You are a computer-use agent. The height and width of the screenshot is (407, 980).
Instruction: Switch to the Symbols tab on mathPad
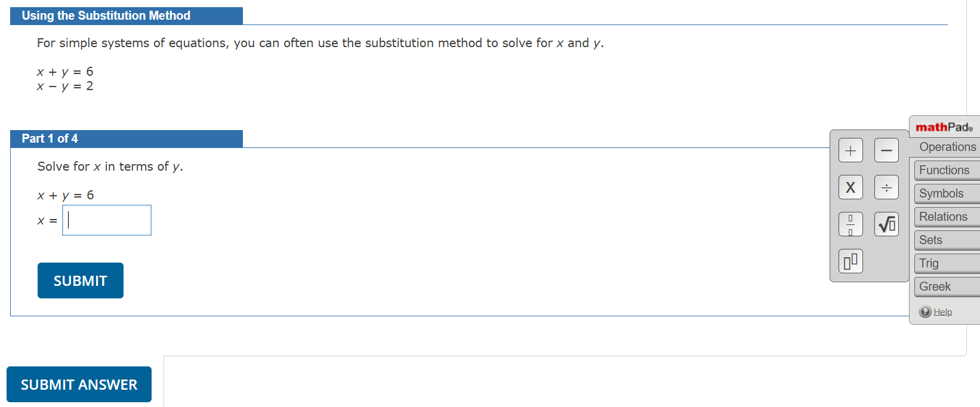[945, 193]
